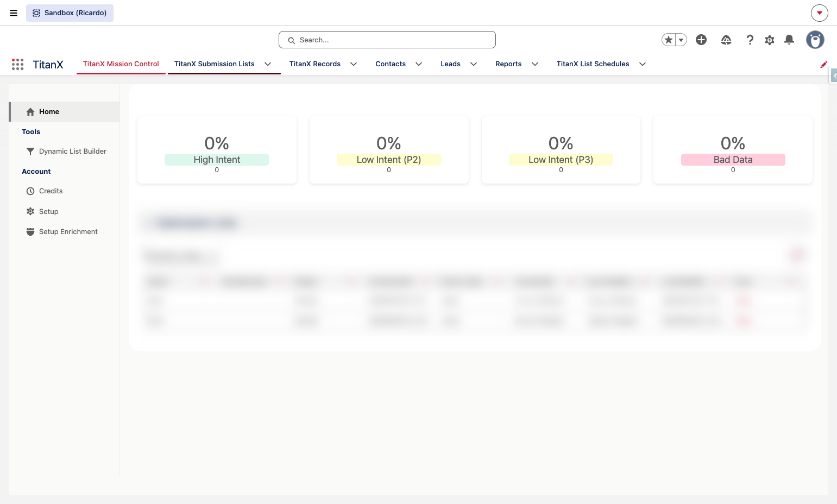
Task: Click the Home house icon
Action: tap(30, 112)
